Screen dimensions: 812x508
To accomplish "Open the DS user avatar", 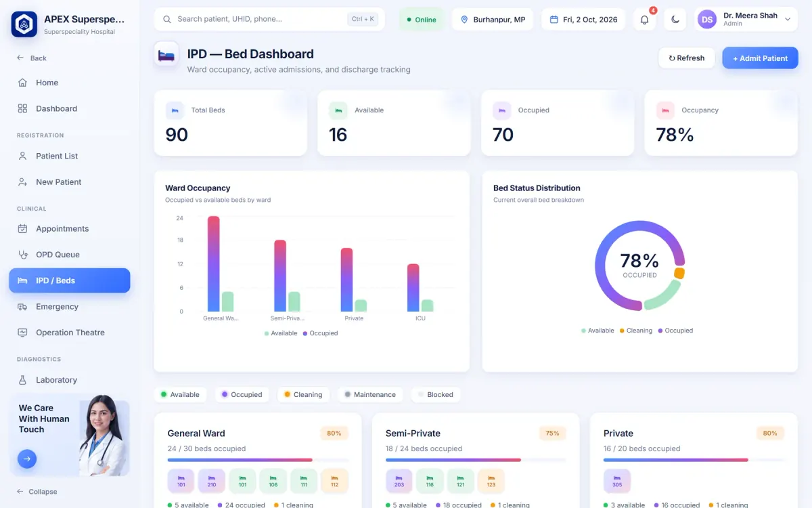I will coord(707,20).
